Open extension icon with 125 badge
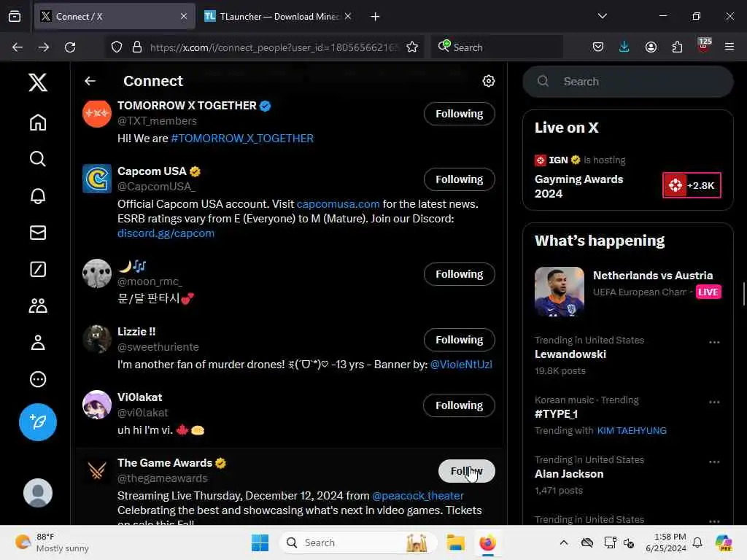 [704, 46]
